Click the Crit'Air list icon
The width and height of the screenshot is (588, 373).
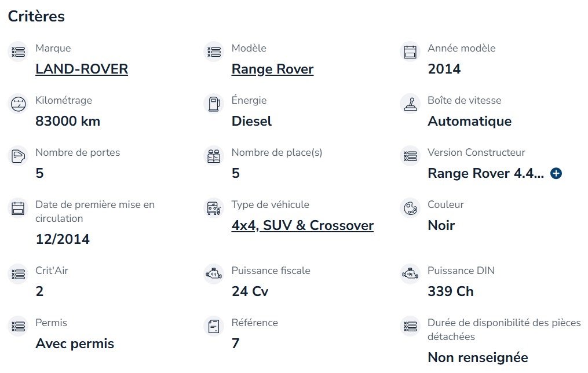(18, 274)
